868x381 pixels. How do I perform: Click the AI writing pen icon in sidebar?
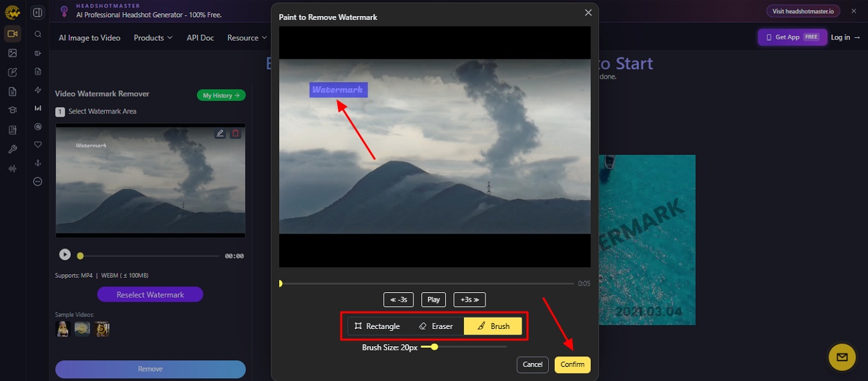(x=12, y=72)
